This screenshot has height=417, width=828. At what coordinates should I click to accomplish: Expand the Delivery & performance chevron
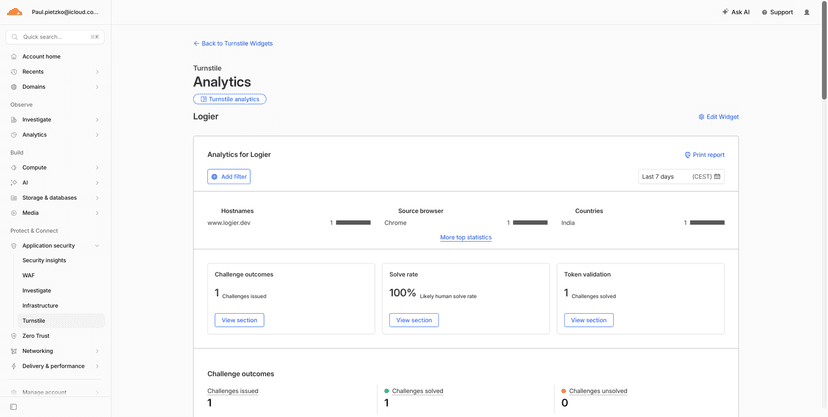(x=97, y=366)
